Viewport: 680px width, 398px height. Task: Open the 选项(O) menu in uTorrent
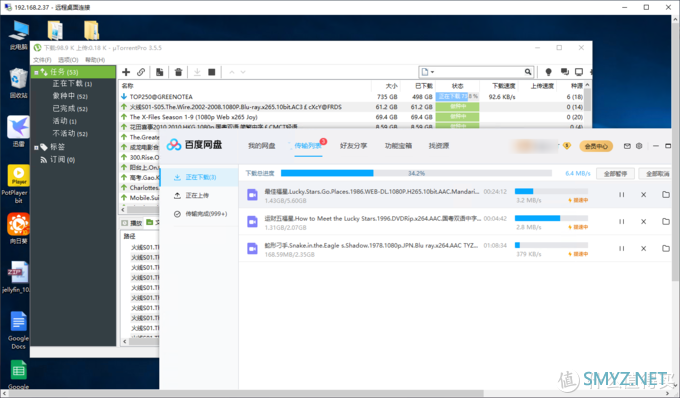point(68,60)
